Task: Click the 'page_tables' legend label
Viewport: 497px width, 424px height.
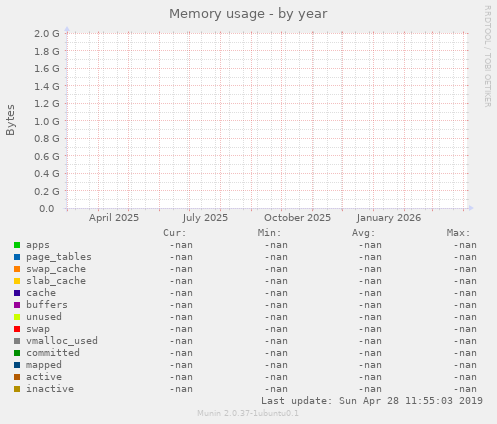Action: 59,257
